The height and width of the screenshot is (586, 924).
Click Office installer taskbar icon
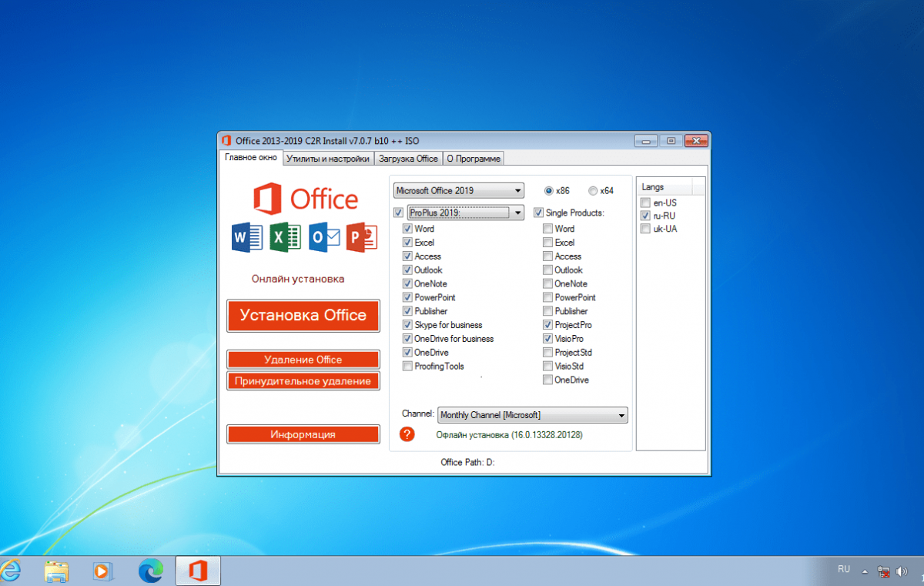pos(199,571)
